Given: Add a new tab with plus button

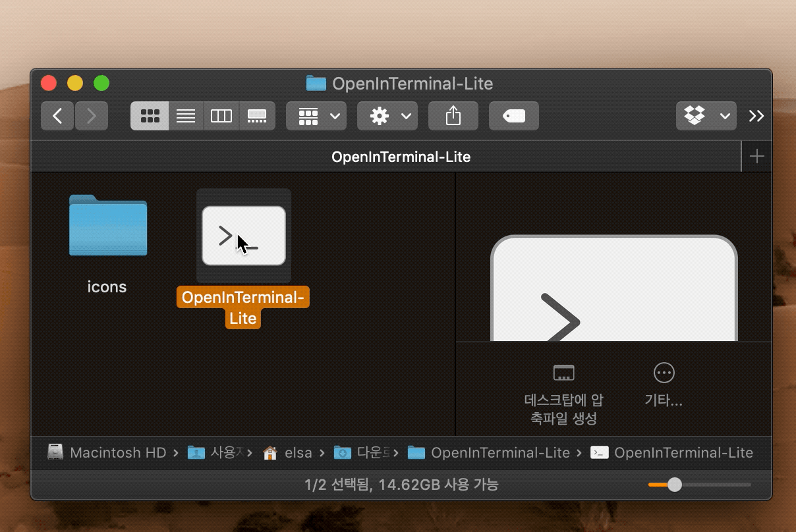Looking at the screenshot, I should pyautogui.click(x=757, y=157).
